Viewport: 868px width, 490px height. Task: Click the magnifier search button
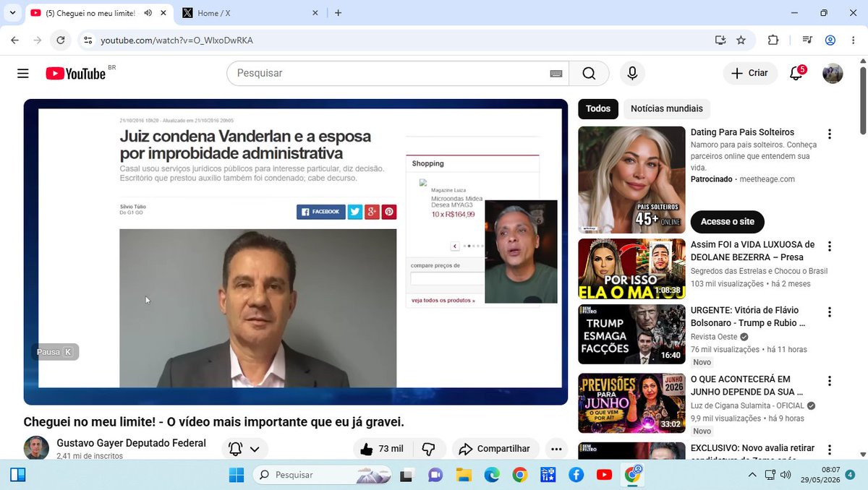(x=589, y=73)
